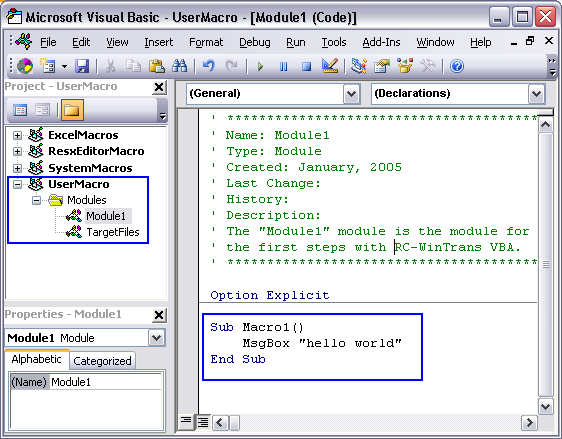The image size is (562, 439).
Task: Open Visual Basic Help question mark icon
Action: pos(457,66)
